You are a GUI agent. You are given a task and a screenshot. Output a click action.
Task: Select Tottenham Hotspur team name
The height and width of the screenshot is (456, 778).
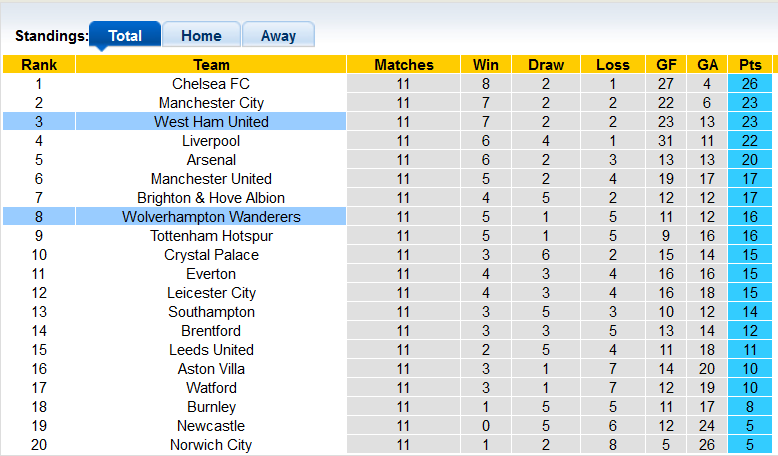point(211,236)
